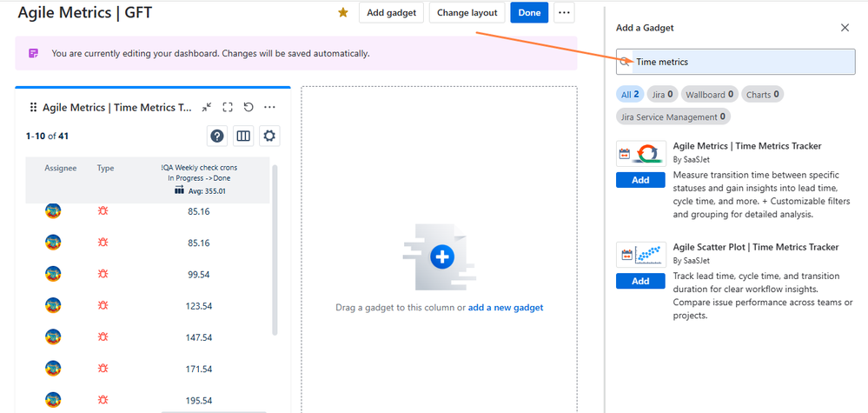Click assignee avatar in the 99.54 row
868x413 pixels.
(53, 274)
